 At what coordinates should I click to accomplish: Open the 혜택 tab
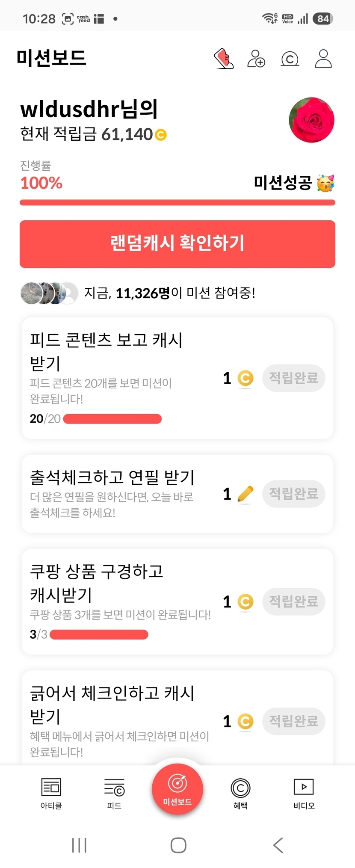coord(240,794)
